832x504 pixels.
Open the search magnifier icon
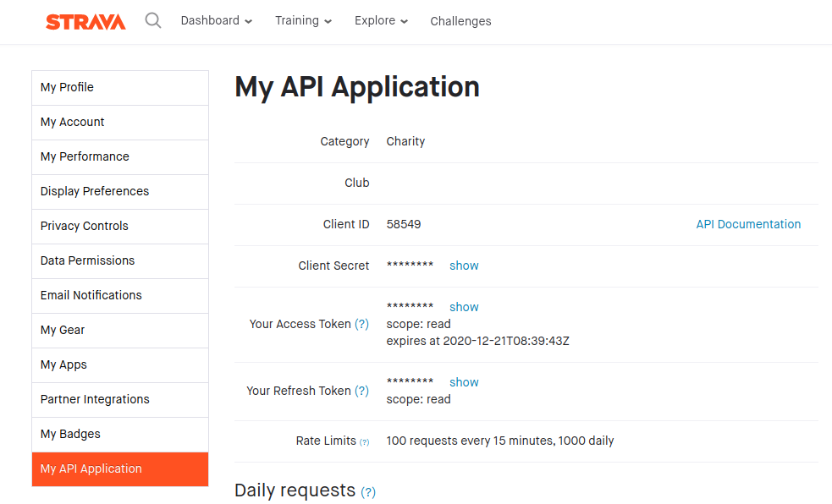(153, 20)
